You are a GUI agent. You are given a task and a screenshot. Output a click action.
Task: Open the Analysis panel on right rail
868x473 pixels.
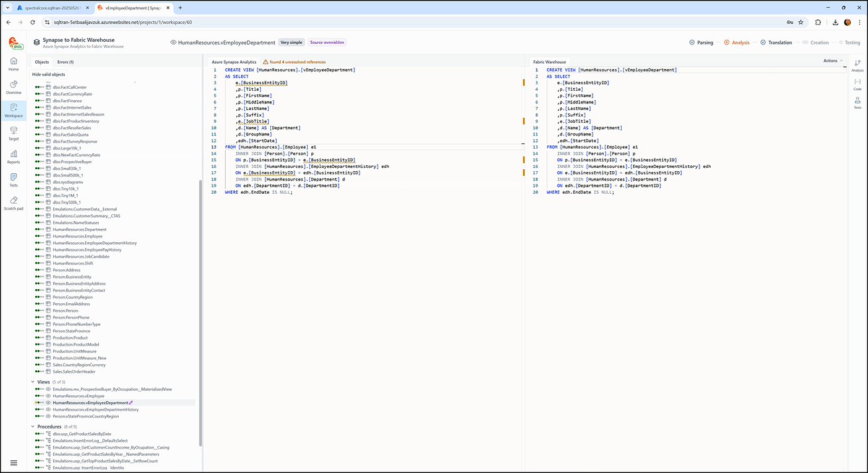pyautogui.click(x=857, y=65)
